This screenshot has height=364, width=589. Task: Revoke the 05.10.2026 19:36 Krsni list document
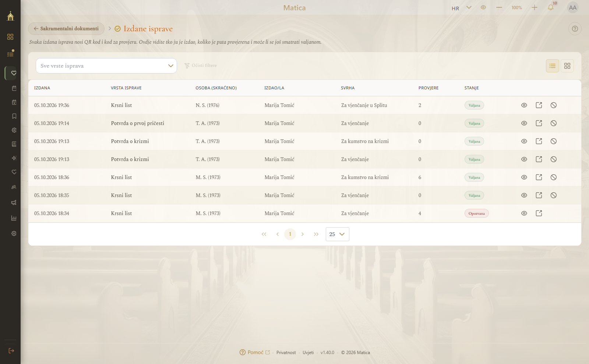[x=554, y=105]
